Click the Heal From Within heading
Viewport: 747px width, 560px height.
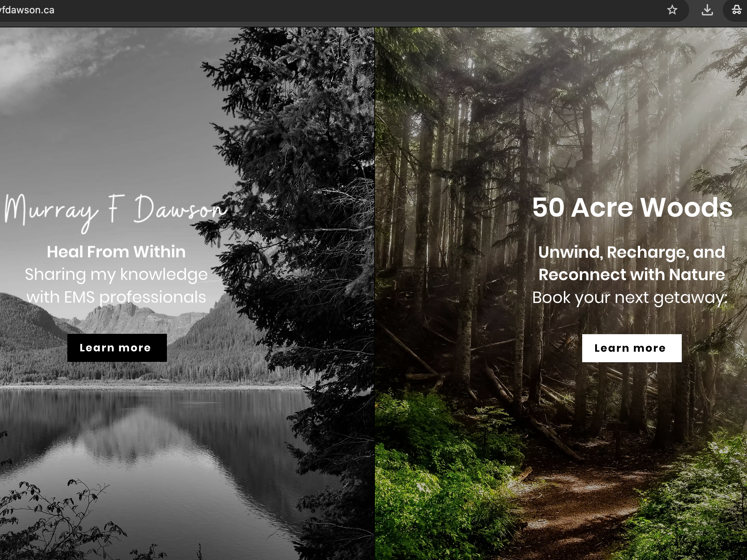tap(116, 252)
